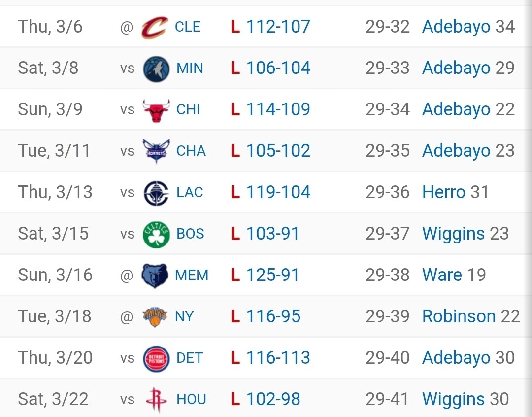The height and width of the screenshot is (417, 532).
Task: Open Robinson's player profile link
Action: (459, 316)
